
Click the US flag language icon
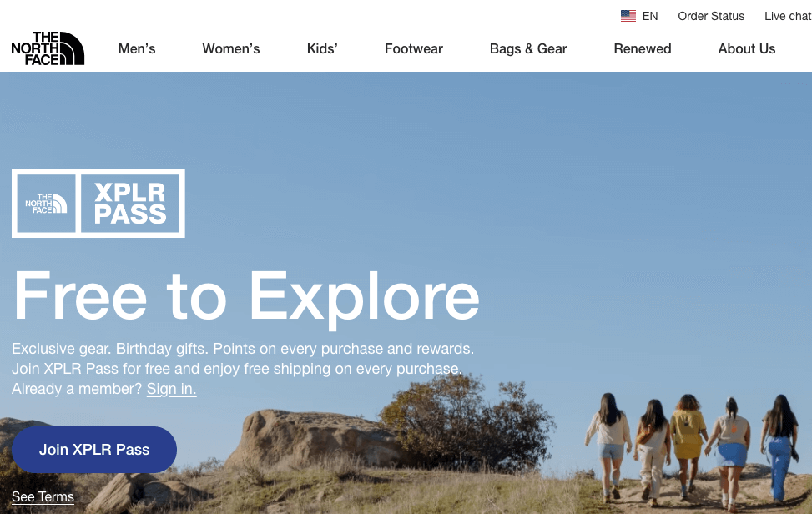tap(628, 16)
